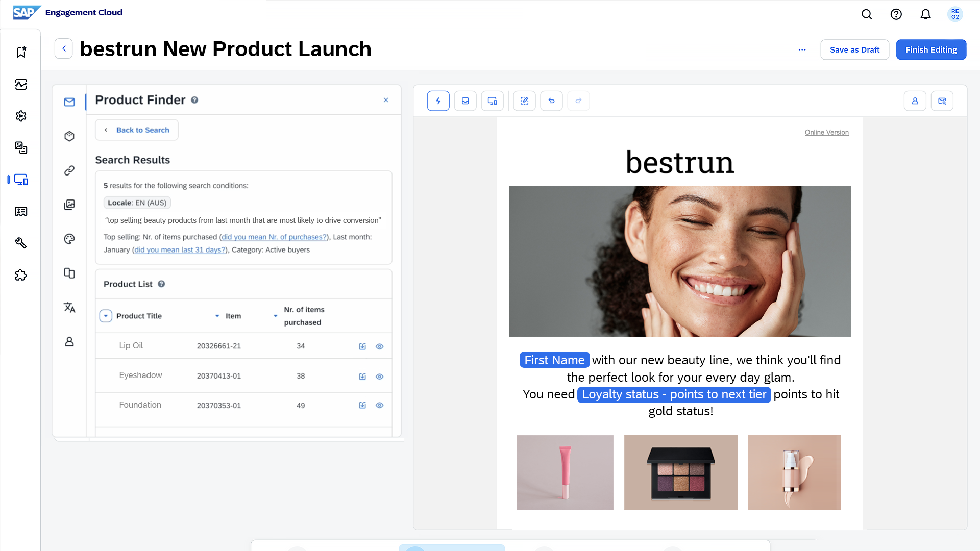The height and width of the screenshot is (551, 980).
Task: Select the image gallery tab in editor sidebar
Action: click(69, 205)
